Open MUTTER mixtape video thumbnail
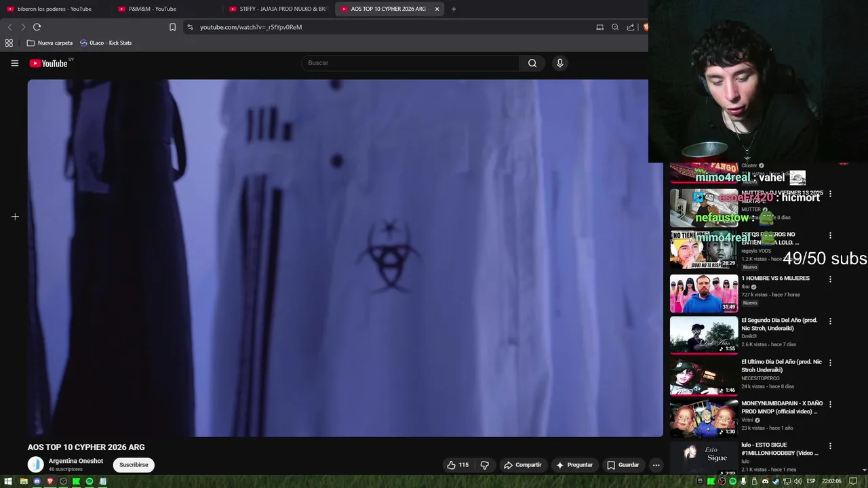The width and height of the screenshot is (868, 488). [704, 207]
